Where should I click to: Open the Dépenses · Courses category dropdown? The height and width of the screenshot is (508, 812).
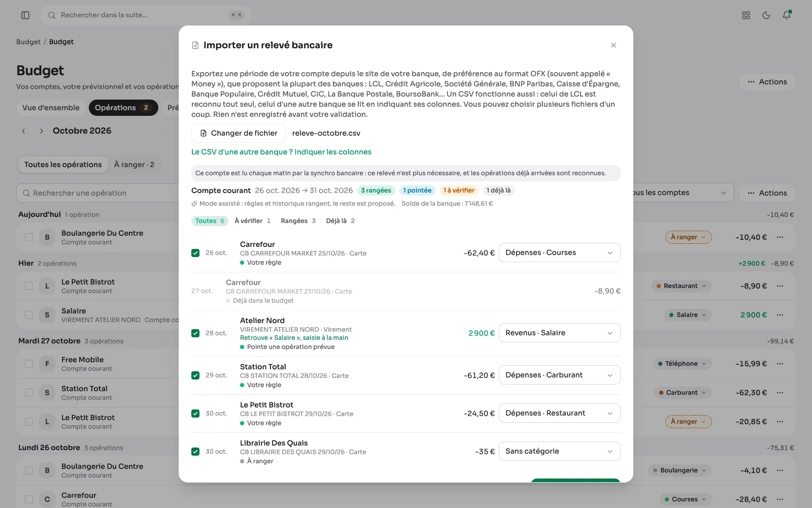[559, 252]
